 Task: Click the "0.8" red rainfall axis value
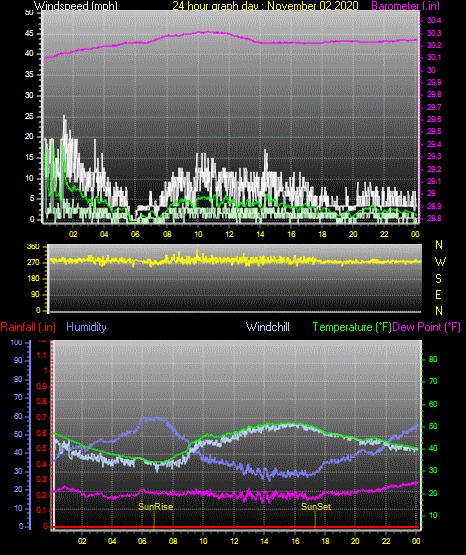pyautogui.click(x=42, y=401)
